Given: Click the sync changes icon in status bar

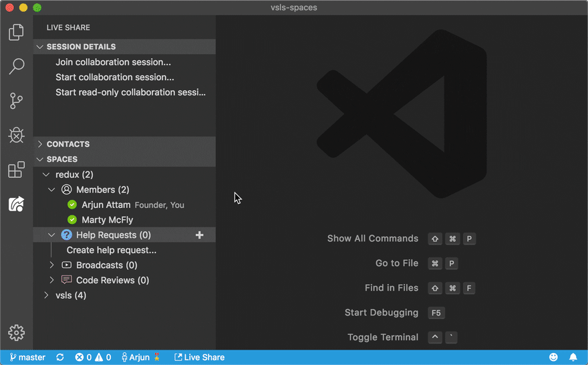Looking at the screenshot, I should pos(60,358).
